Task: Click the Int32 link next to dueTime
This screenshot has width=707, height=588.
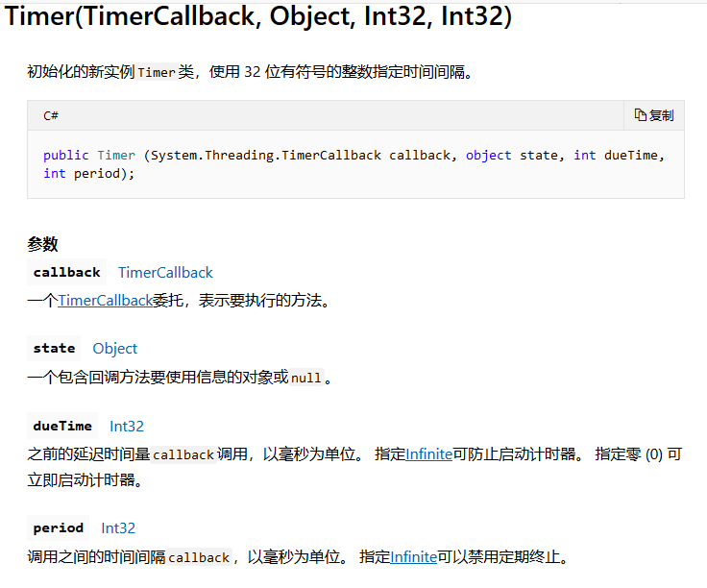Action: tap(127, 426)
